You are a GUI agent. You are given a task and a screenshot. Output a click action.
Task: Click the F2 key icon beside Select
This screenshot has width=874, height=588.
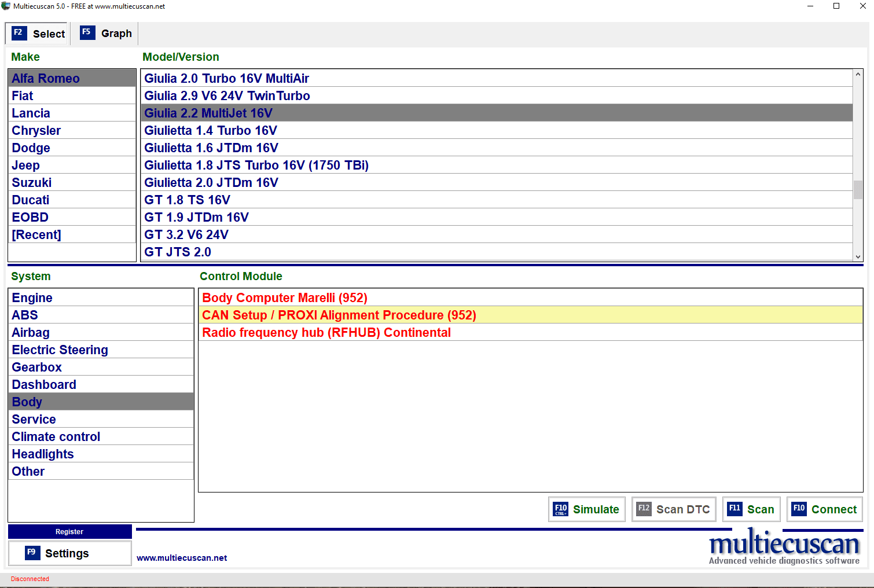pyautogui.click(x=19, y=33)
